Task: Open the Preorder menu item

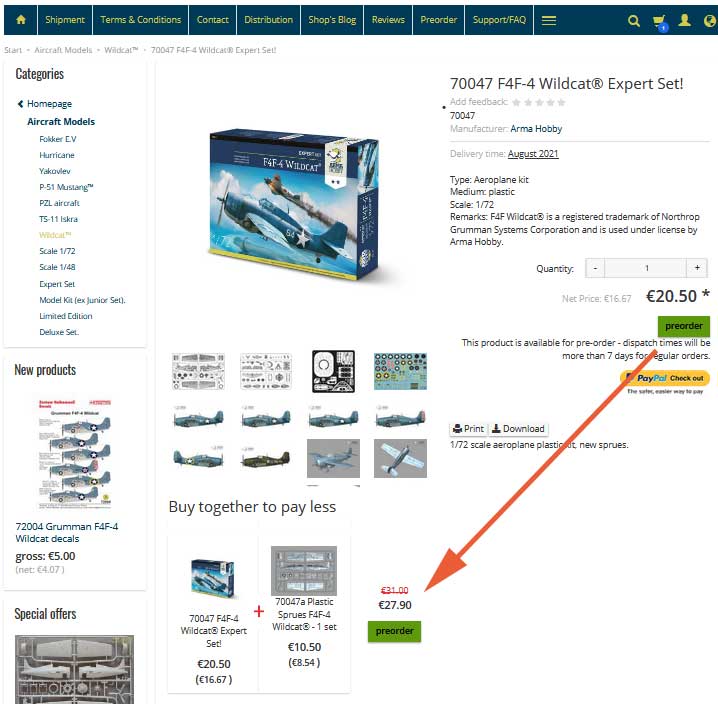Action: coord(439,20)
